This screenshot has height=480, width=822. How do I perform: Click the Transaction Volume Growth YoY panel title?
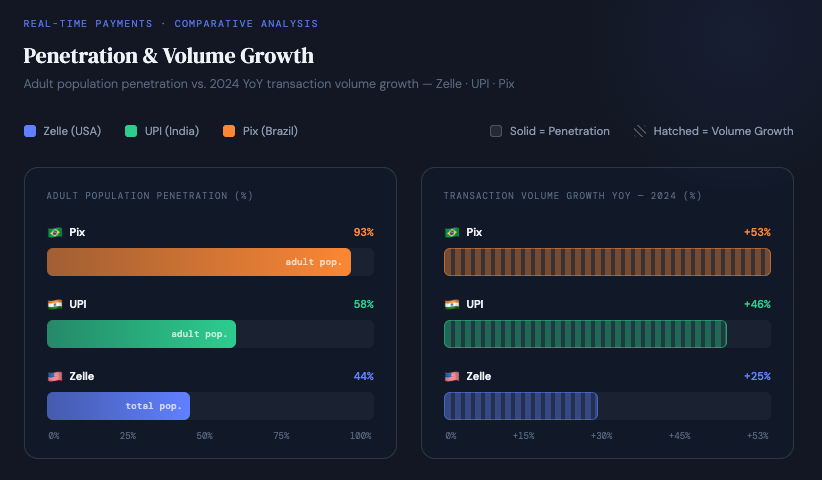pos(572,196)
